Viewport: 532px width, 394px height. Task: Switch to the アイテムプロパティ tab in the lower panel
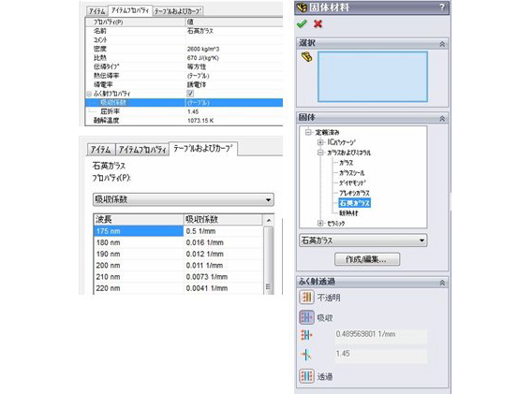142,149
